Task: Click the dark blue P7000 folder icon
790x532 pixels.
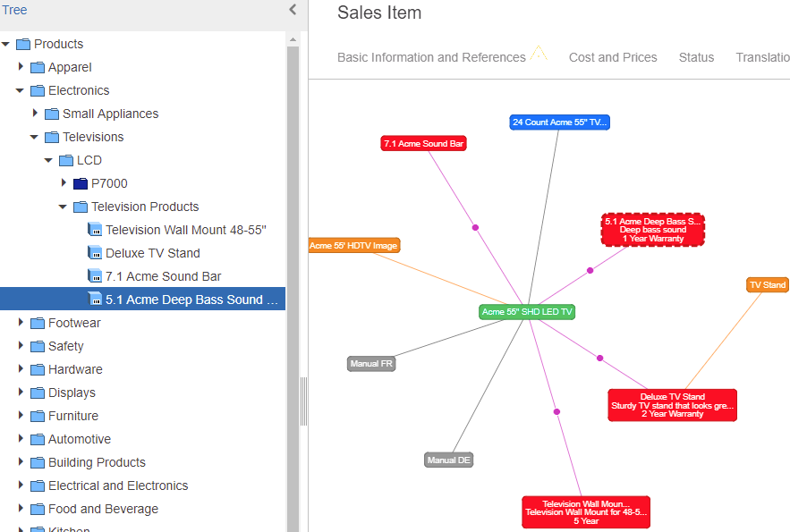Action: point(81,183)
